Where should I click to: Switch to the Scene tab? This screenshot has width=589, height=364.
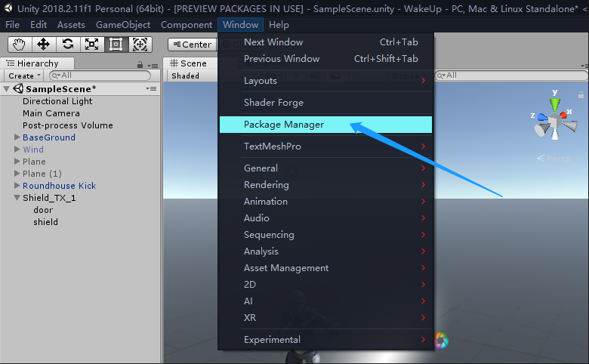[x=190, y=63]
